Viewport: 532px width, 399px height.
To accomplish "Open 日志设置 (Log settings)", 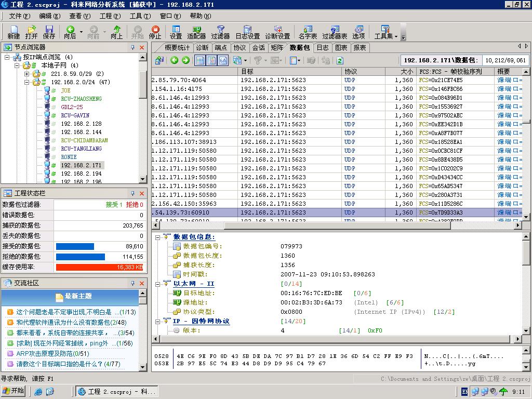I will (x=247, y=32).
